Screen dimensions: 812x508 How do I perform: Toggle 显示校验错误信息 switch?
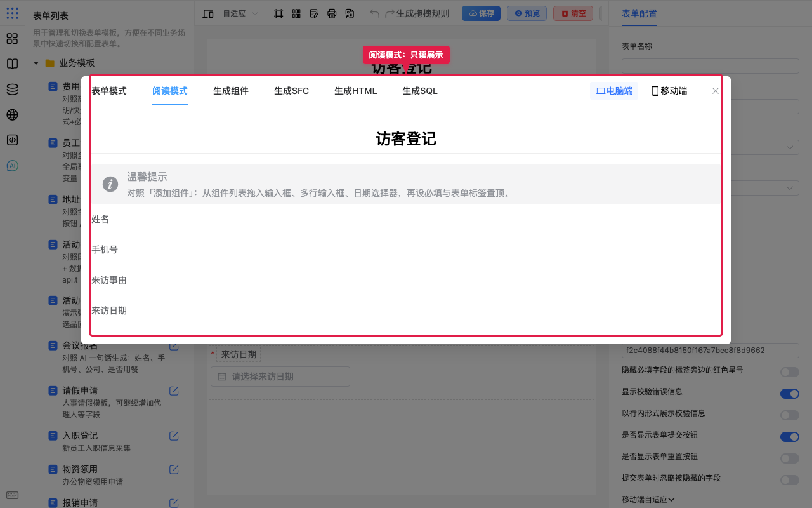[790, 394]
